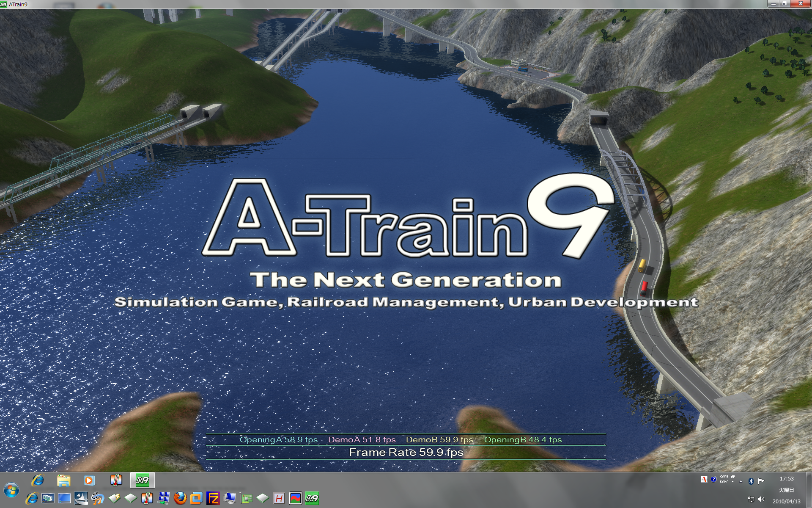812x508 pixels.
Task: Click the A9 icon in quick launch
Action: click(312, 498)
